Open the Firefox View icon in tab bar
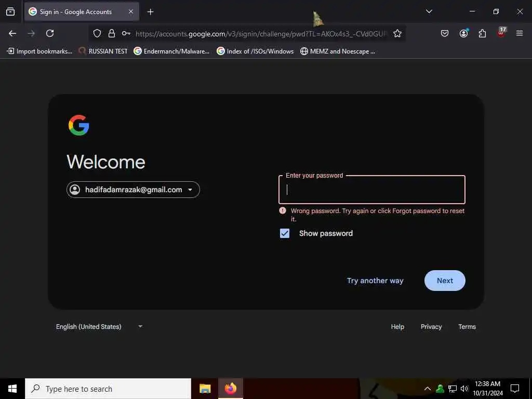Viewport: 532px width, 399px height. [10, 11]
